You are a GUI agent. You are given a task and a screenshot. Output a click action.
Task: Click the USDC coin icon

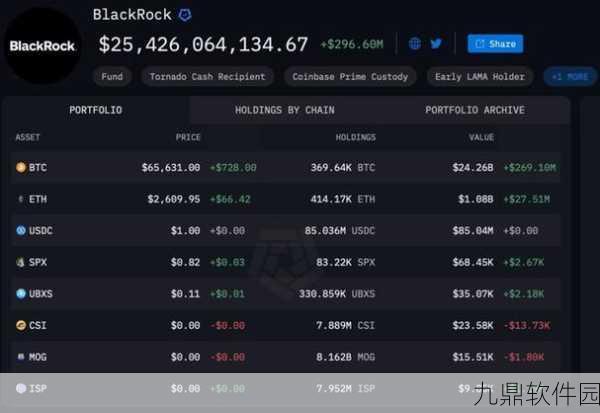(20, 231)
